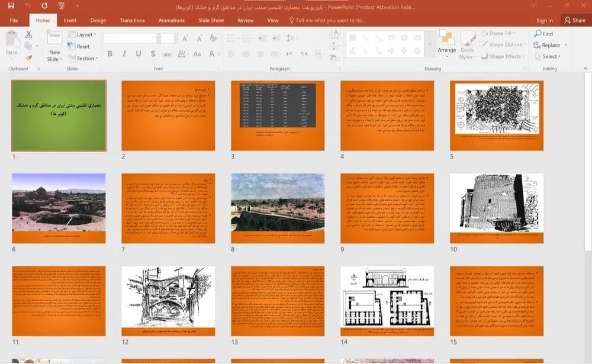Click the Cut scissors icon
The height and width of the screenshot is (364, 592).
[28, 34]
